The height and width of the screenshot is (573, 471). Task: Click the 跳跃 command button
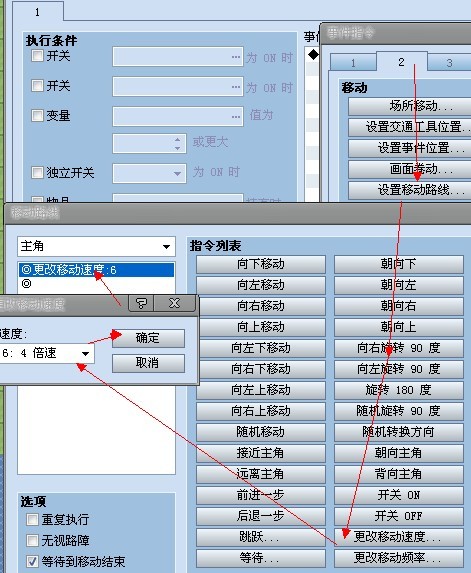click(261, 537)
